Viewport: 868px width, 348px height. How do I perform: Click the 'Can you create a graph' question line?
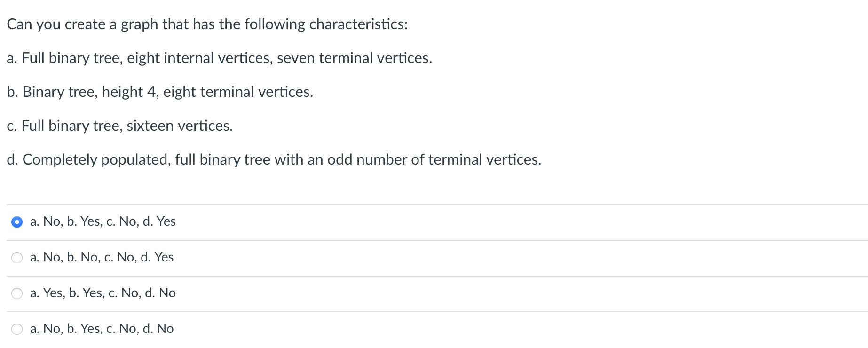(x=207, y=24)
